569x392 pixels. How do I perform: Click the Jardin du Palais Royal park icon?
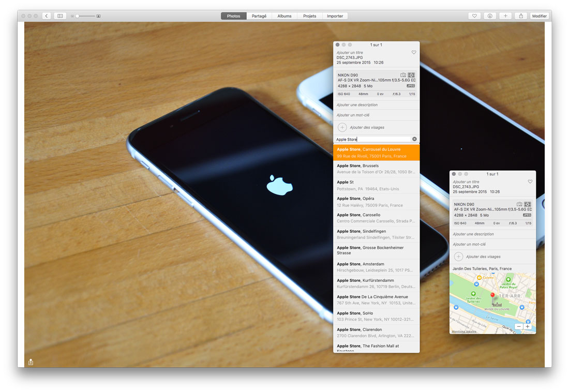pos(508,279)
